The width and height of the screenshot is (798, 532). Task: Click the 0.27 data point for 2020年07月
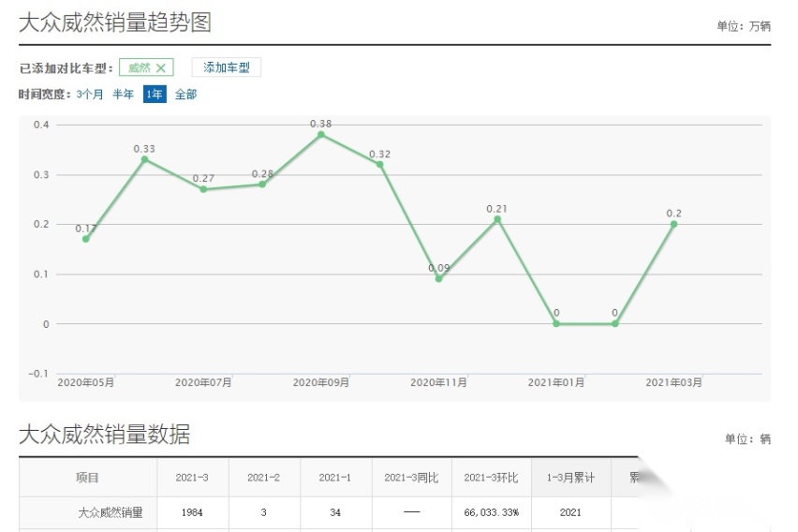[x=203, y=189]
